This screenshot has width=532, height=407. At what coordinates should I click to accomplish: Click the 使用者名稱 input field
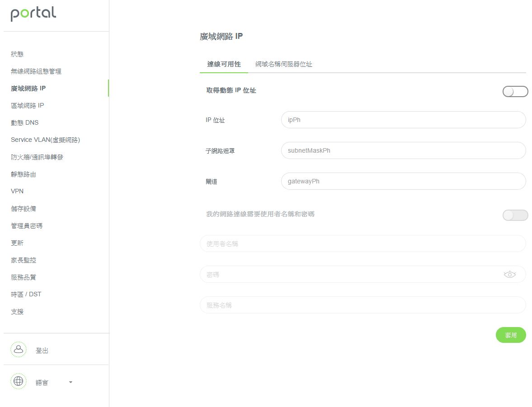pos(363,243)
